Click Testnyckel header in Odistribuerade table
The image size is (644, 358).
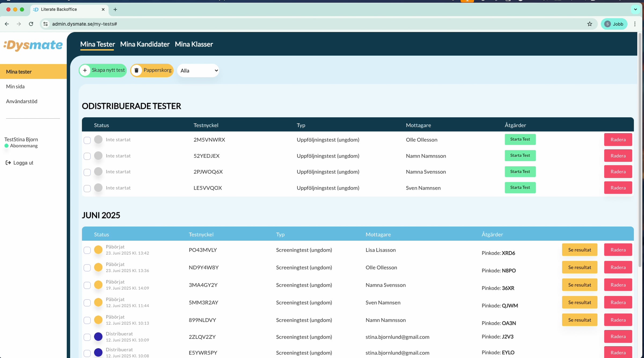pos(206,125)
